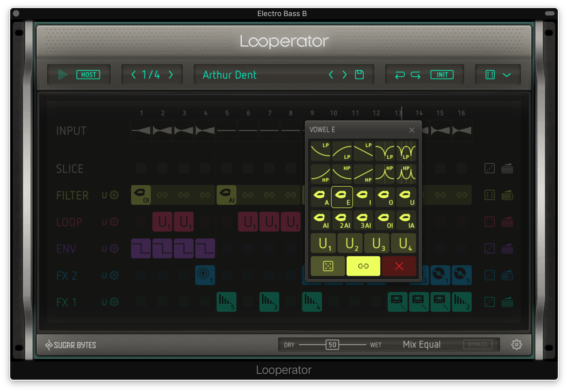
Task: Pick the 3AI vowel morph preset
Action: click(x=363, y=220)
